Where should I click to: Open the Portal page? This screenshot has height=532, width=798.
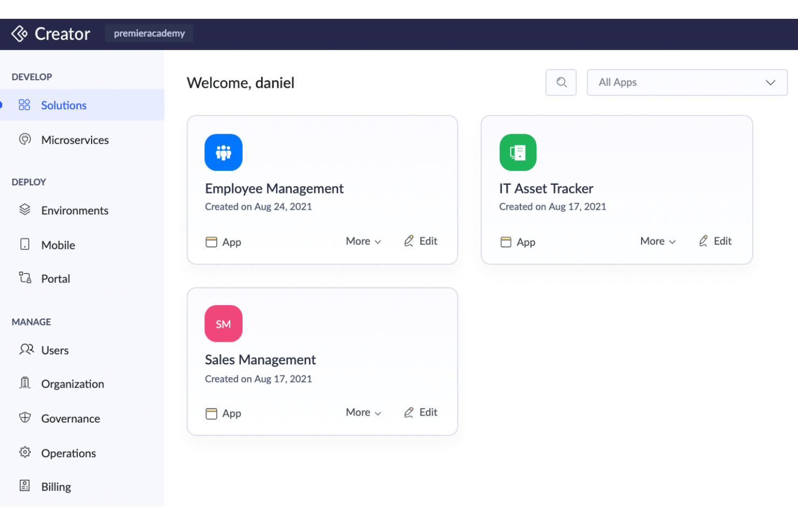(x=56, y=279)
